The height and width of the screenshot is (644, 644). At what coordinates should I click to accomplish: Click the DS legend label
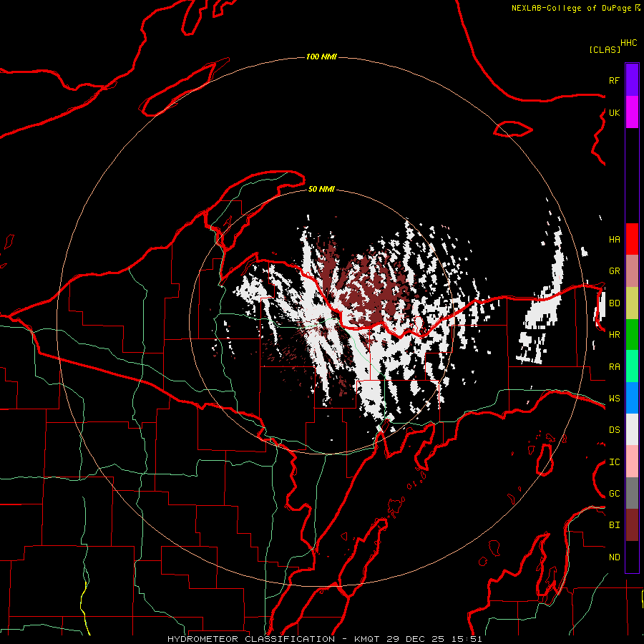point(614,430)
